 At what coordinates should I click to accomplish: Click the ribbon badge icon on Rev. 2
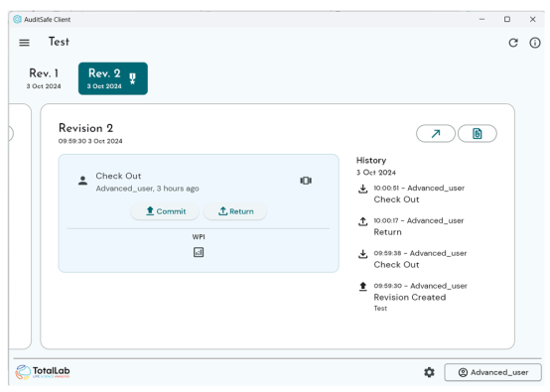click(x=132, y=78)
